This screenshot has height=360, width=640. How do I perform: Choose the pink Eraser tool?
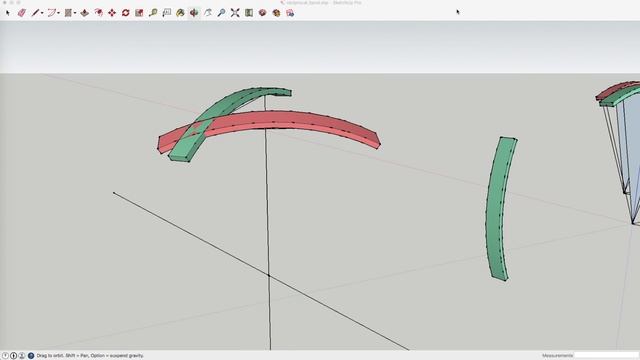22,13
